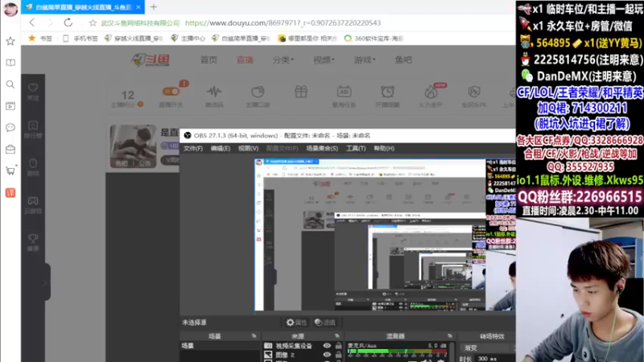This screenshot has width=644, height=362.
Task: Hide the 视频采集设备 source in OBS
Action: pos(327,346)
